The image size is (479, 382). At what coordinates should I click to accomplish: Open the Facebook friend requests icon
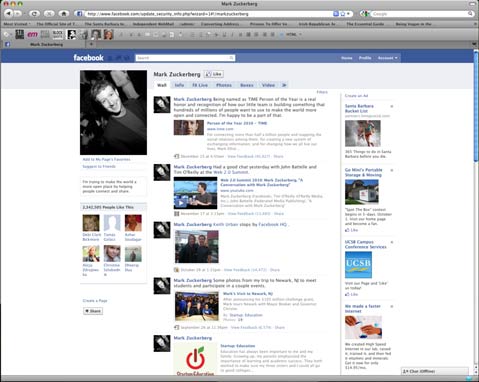(x=111, y=58)
